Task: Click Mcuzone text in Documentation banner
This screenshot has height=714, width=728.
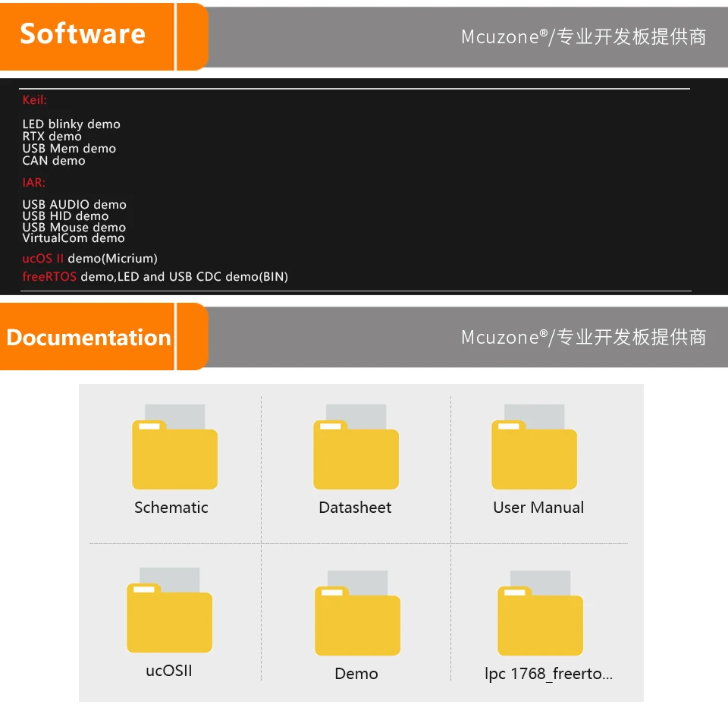Action: (584, 337)
